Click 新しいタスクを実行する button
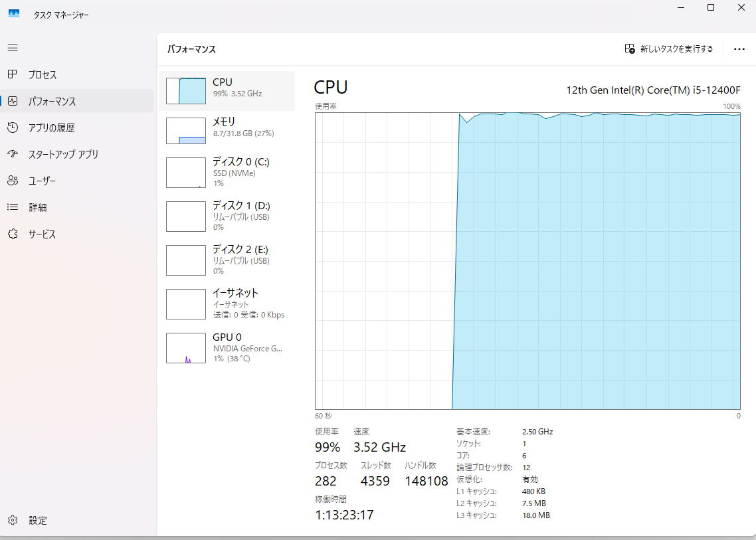 click(x=669, y=49)
